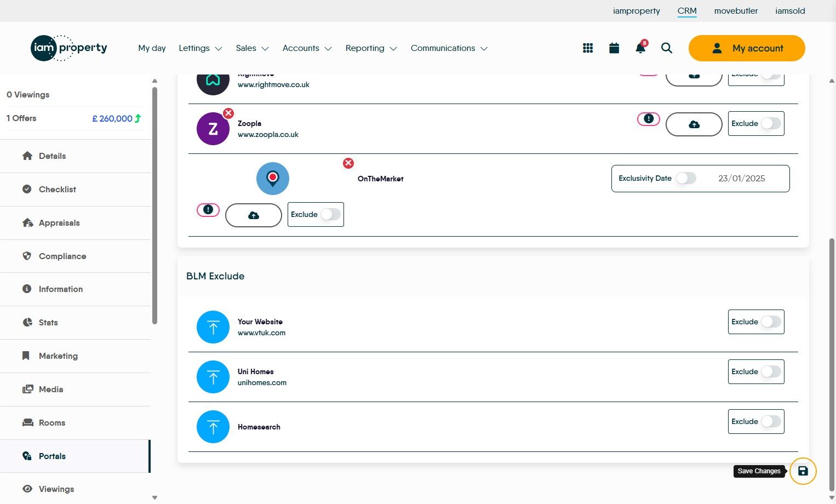Click the sidebar vertical scrollbar
This screenshot has height=504, width=836.
[154, 205]
